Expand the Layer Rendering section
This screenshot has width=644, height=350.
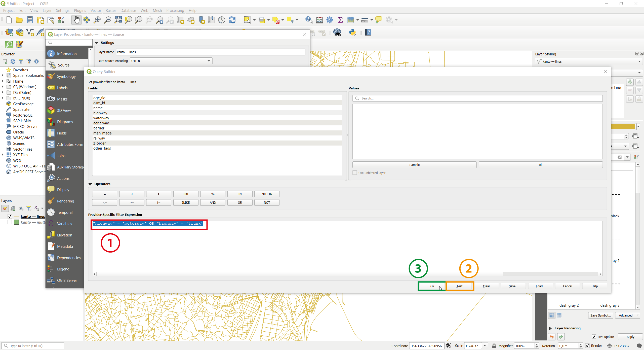point(550,328)
